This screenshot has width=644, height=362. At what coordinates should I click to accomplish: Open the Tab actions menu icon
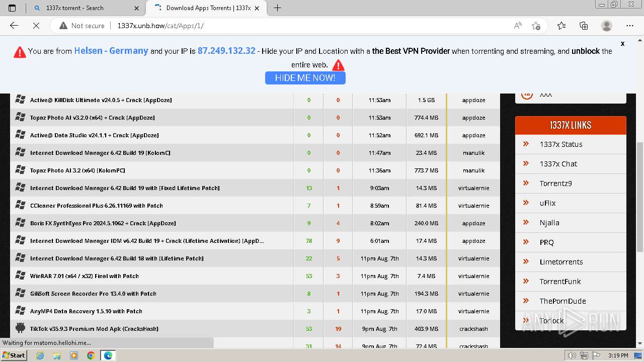12,8
